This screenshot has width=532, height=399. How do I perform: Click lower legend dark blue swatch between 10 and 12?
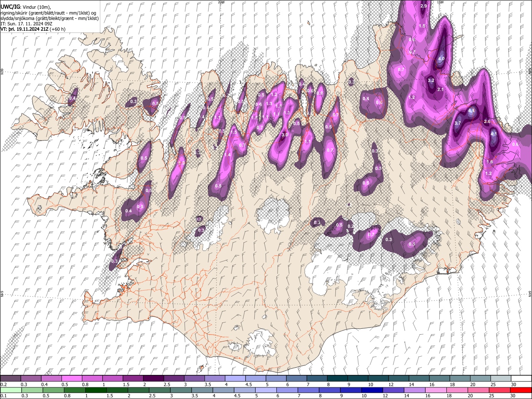pos(373,390)
